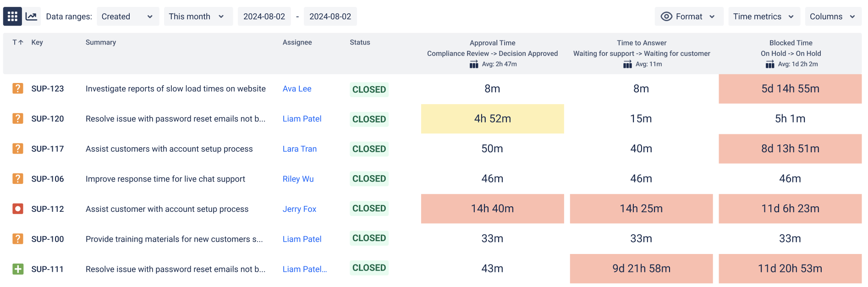The image size is (868, 287).
Task: Click the 9d 21h 58m time to answer cell
Action: point(642,269)
